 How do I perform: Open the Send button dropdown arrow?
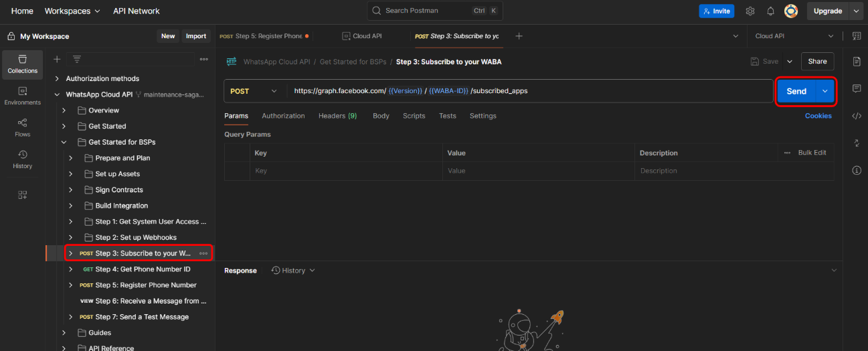pos(825,91)
